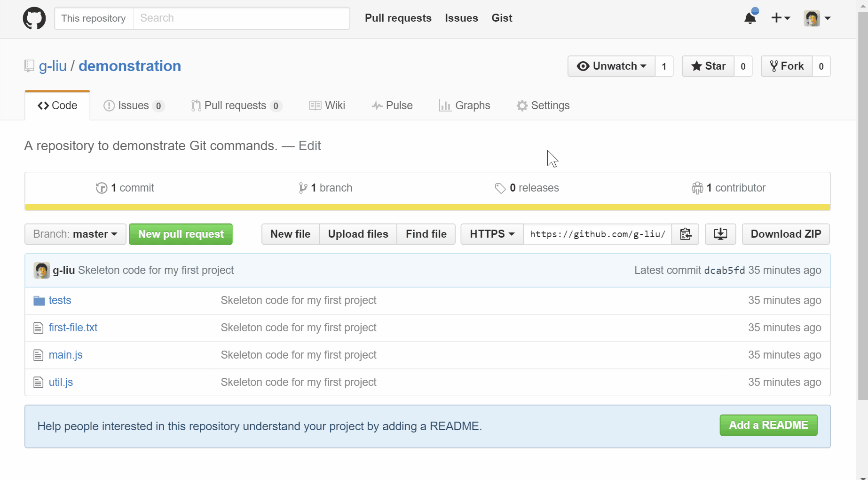Viewport: 868px width, 480px height.
Task: Click the contributors people icon
Action: pos(697,188)
